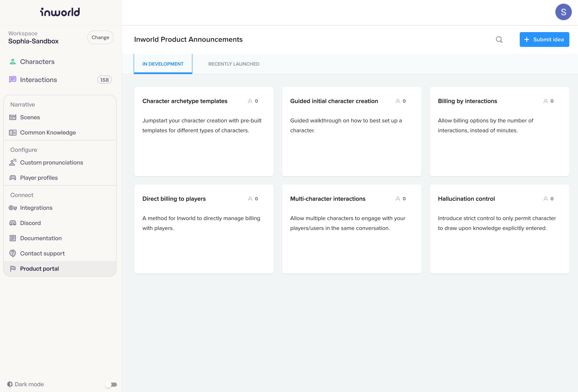Click the Scenes clapperboard icon
This screenshot has width=578, height=392.
13,117
